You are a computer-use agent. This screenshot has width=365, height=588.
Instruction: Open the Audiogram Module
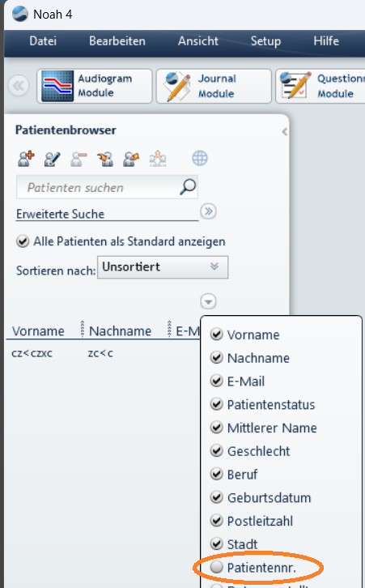pyautogui.click(x=95, y=86)
